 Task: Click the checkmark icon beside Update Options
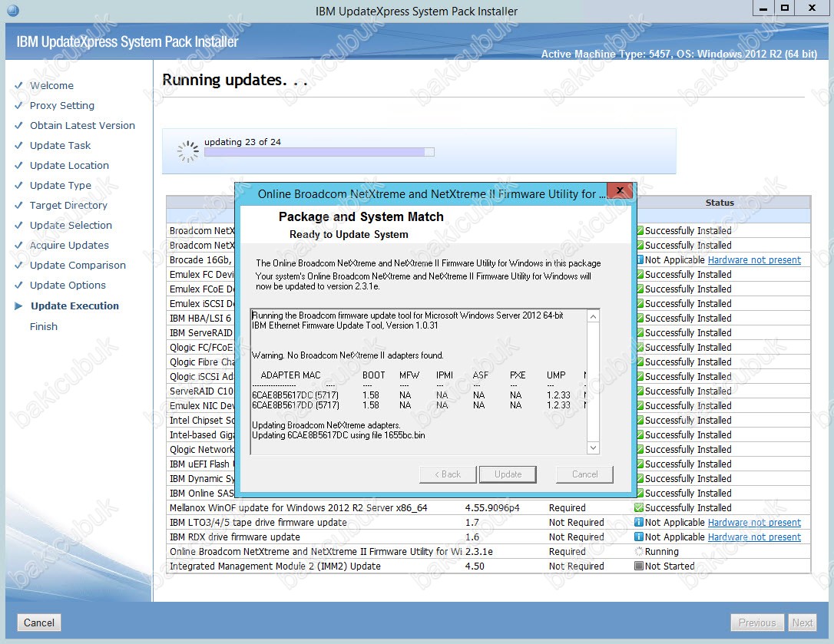18,285
